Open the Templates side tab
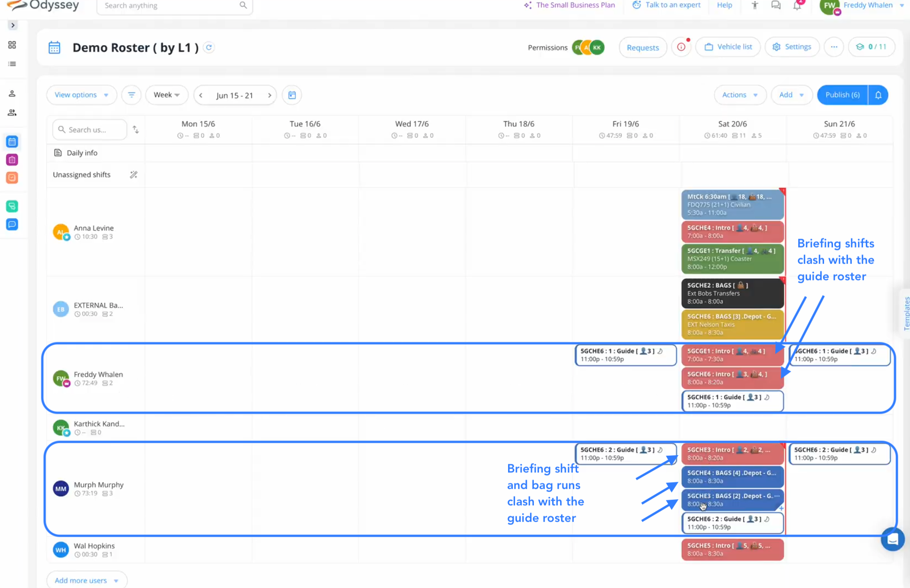 pyautogui.click(x=906, y=313)
